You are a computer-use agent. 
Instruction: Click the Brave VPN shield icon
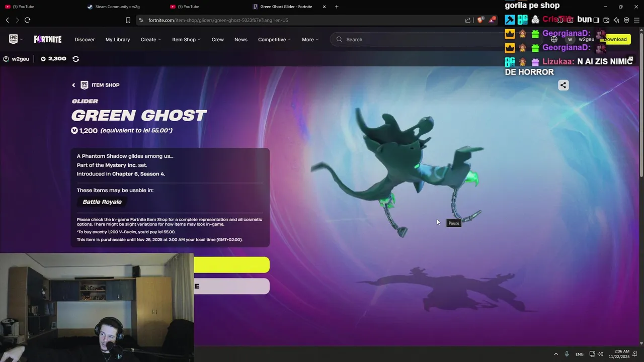[x=626, y=20]
